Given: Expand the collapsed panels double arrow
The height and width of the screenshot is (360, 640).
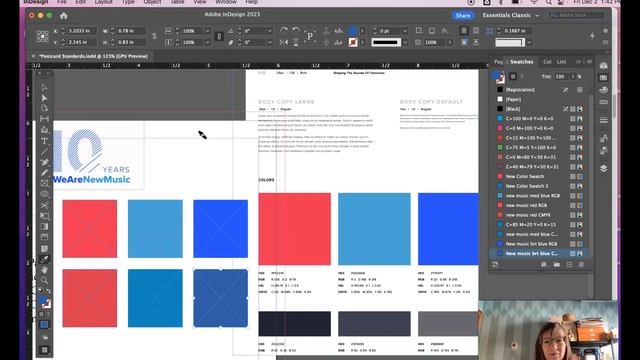Looking at the screenshot, I should [579, 62].
